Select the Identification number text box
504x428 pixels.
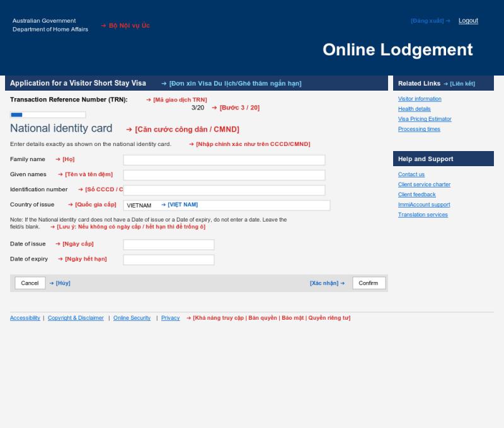click(x=224, y=190)
